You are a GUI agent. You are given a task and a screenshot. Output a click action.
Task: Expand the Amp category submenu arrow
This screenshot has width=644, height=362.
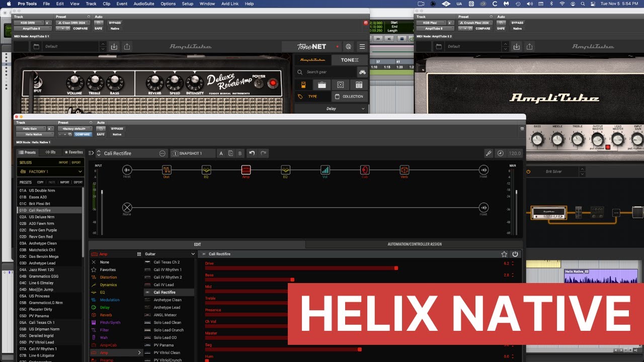coord(139,353)
